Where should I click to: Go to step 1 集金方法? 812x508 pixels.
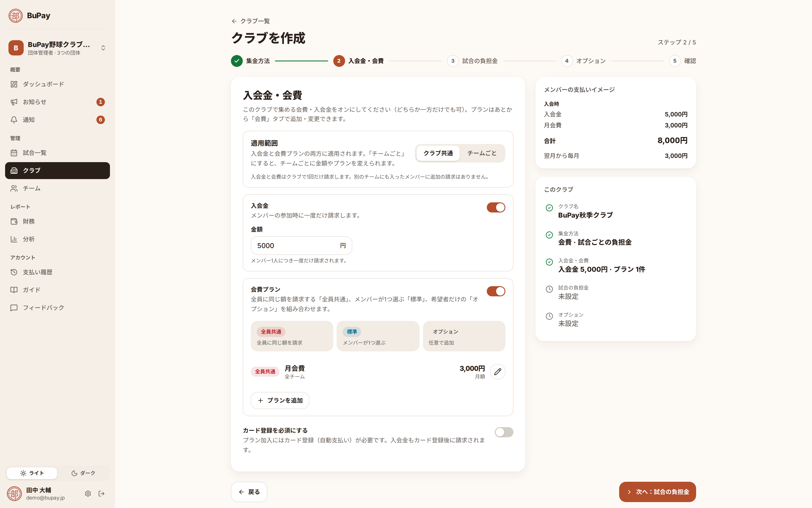(250, 61)
